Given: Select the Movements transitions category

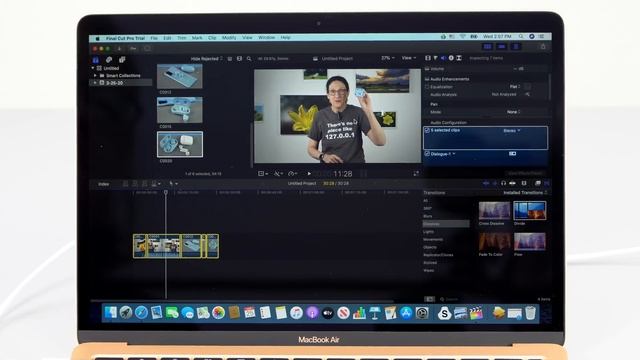Looking at the screenshot, I should 433,240.
